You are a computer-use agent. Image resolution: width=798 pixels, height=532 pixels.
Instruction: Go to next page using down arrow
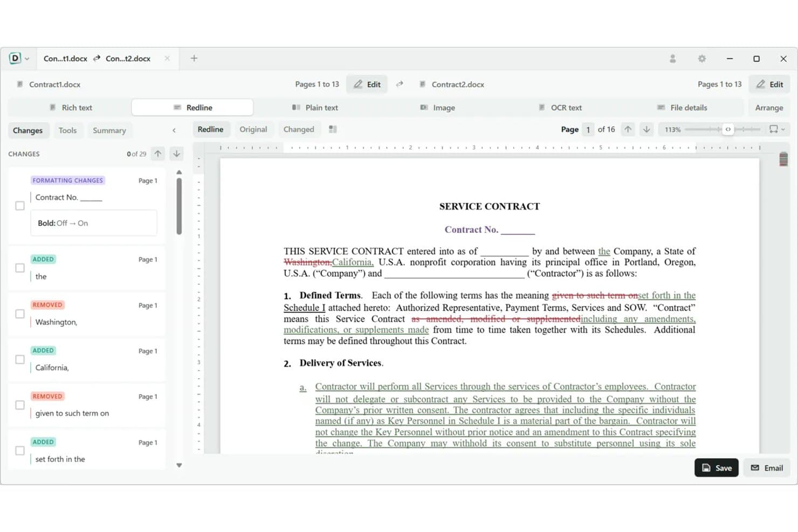pos(646,129)
